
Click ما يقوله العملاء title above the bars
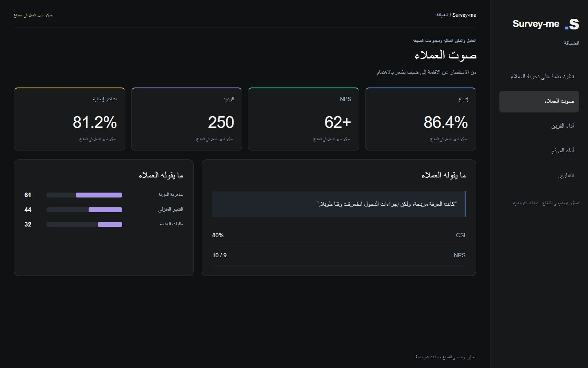(x=161, y=175)
